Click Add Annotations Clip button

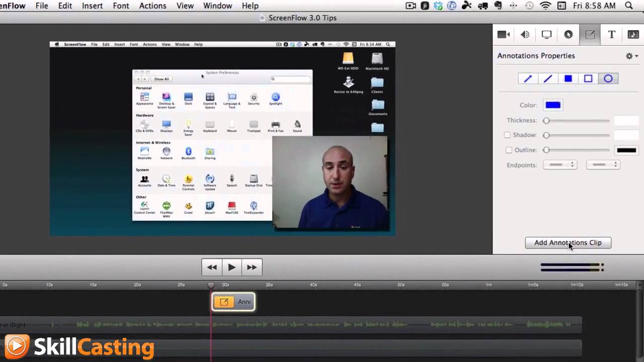(x=568, y=242)
